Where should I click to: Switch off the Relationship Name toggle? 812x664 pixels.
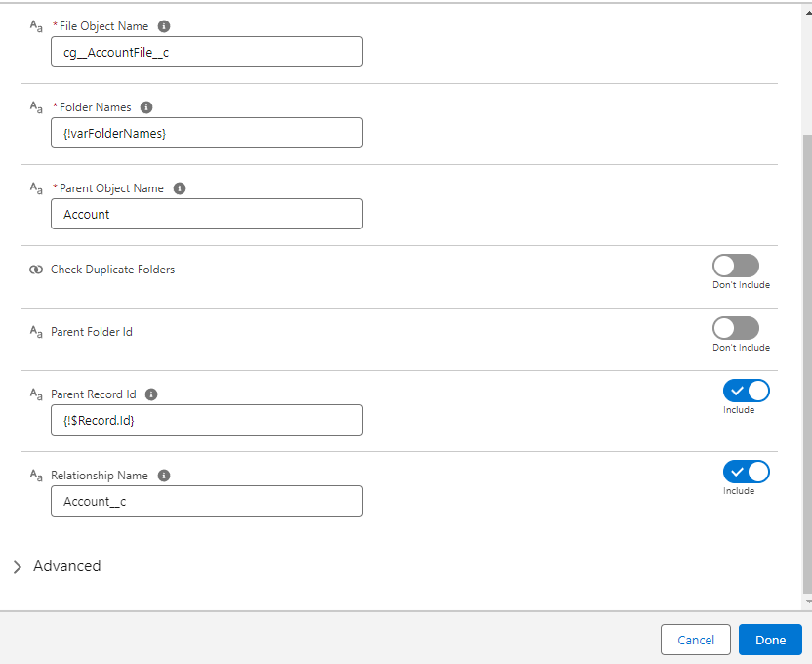[747, 472]
